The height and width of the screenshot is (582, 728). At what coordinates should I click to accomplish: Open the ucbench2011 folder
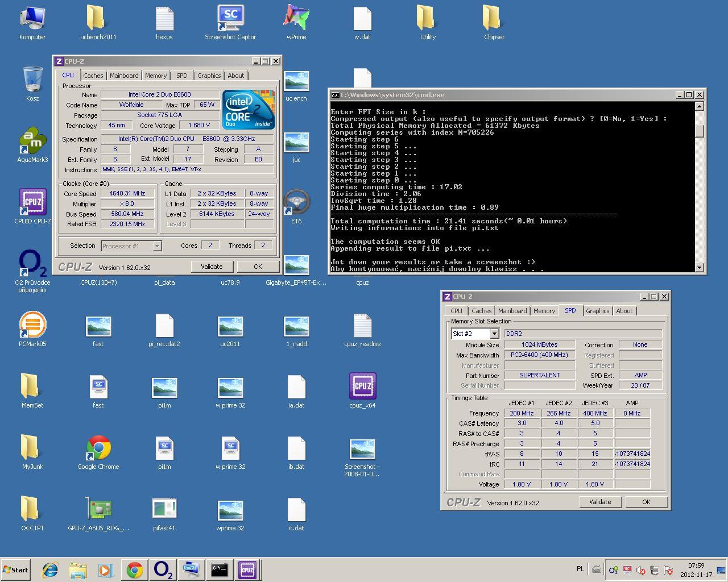pos(98,23)
